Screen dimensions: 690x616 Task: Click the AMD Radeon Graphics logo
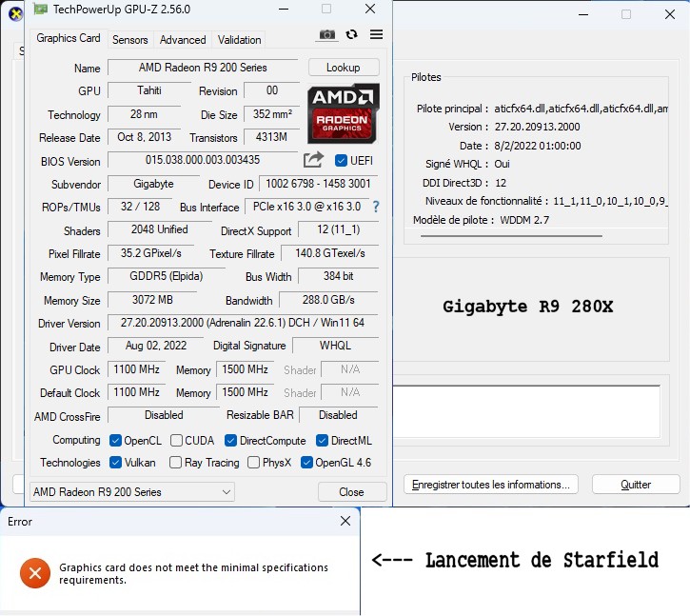point(344,113)
